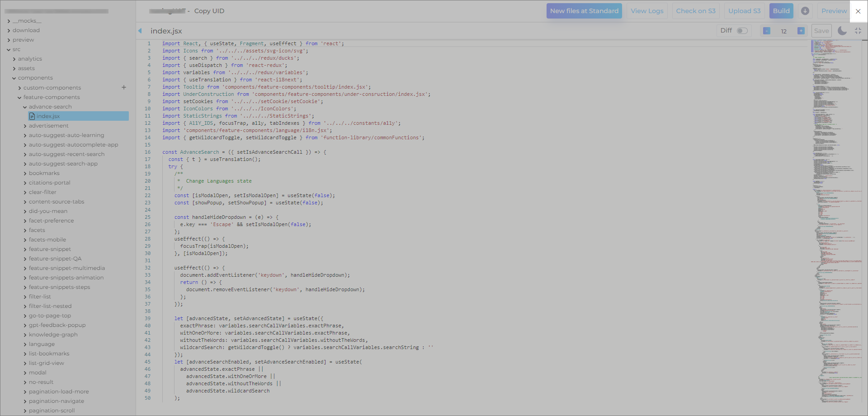Decrease font size with minus button
Screen dimensions: 868x416
coord(767,31)
